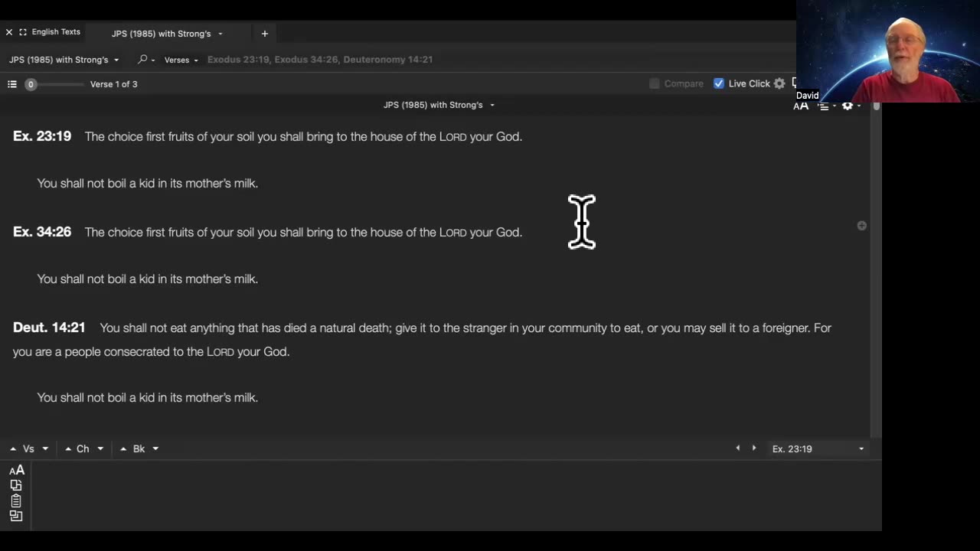Click 'consecrated to the LORD your God'
This screenshot has width=980, height=551.
coord(197,352)
